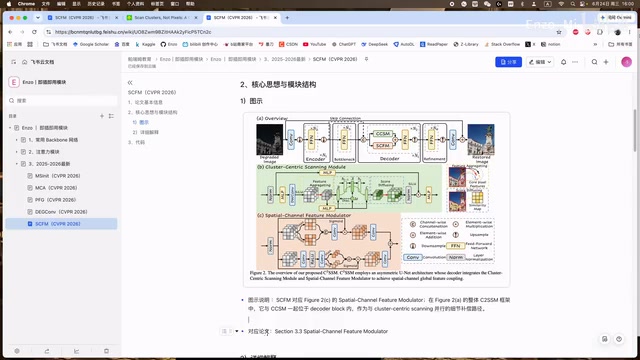Collapse the bullet with the dropdown triangle
The width and height of the screenshot is (640, 360).
(x=237, y=331)
